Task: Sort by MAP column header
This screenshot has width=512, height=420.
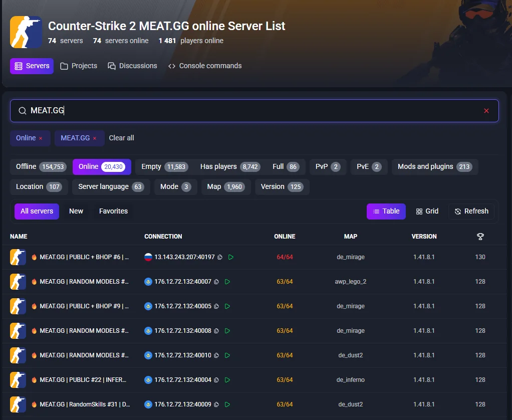Action: pyautogui.click(x=350, y=237)
